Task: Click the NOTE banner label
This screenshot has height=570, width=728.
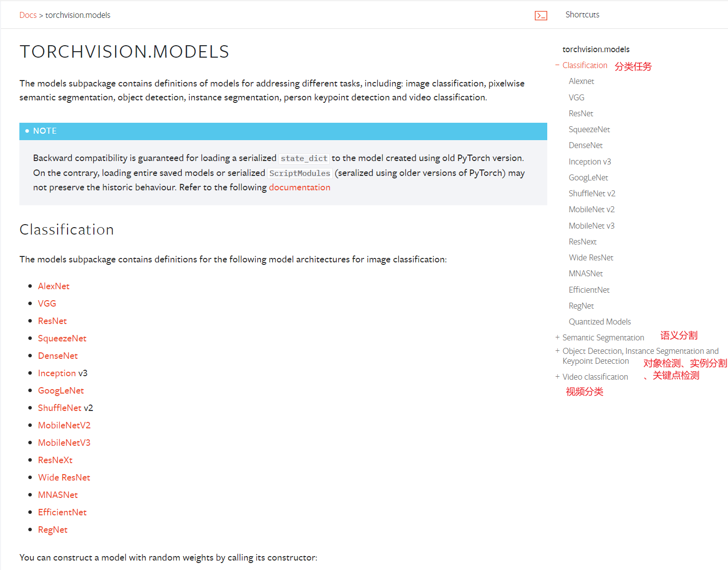Action: (45, 131)
